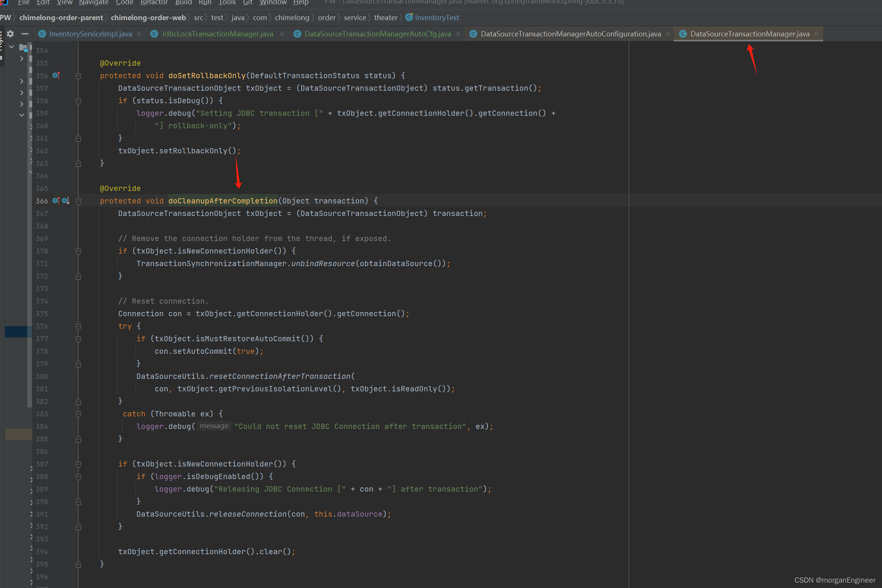Open the Tools menu
The width and height of the screenshot is (882, 588).
(227, 3)
